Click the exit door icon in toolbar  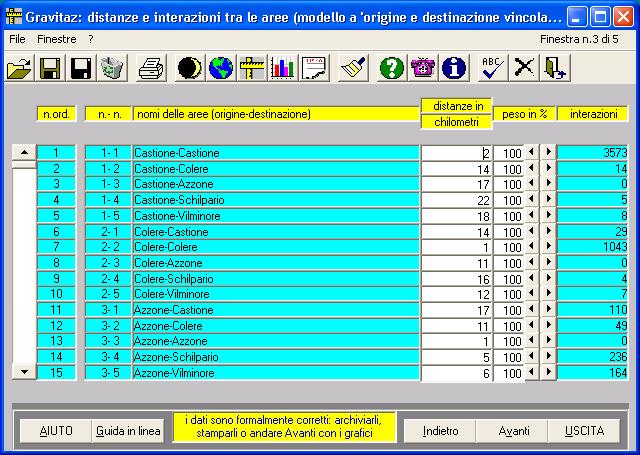[556, 68]
